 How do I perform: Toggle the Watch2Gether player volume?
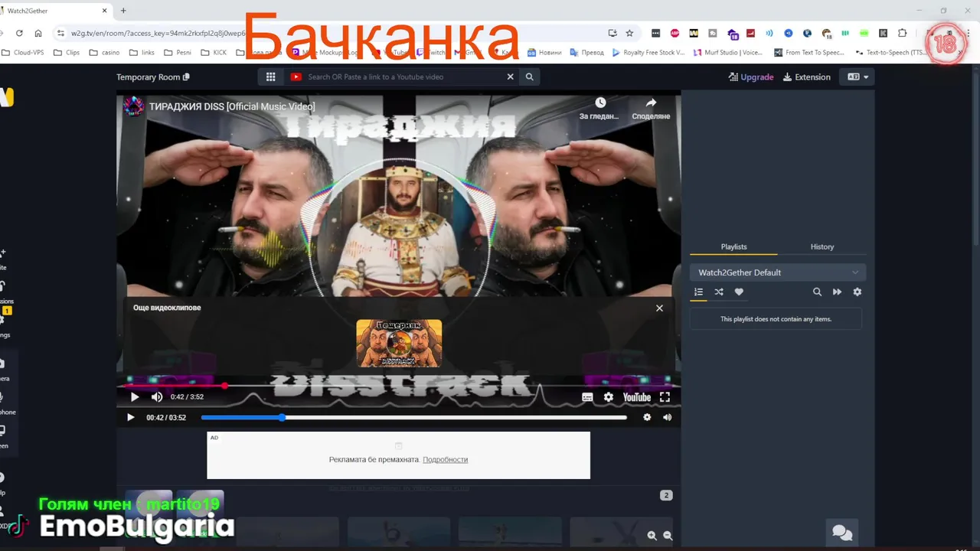point(668,417)
